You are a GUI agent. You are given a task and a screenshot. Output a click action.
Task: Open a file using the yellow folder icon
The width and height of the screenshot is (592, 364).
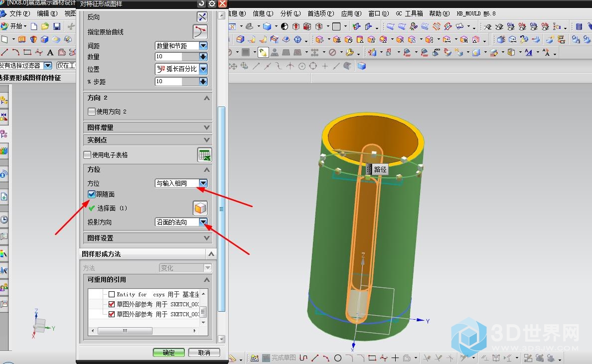(x=45, y=26)
